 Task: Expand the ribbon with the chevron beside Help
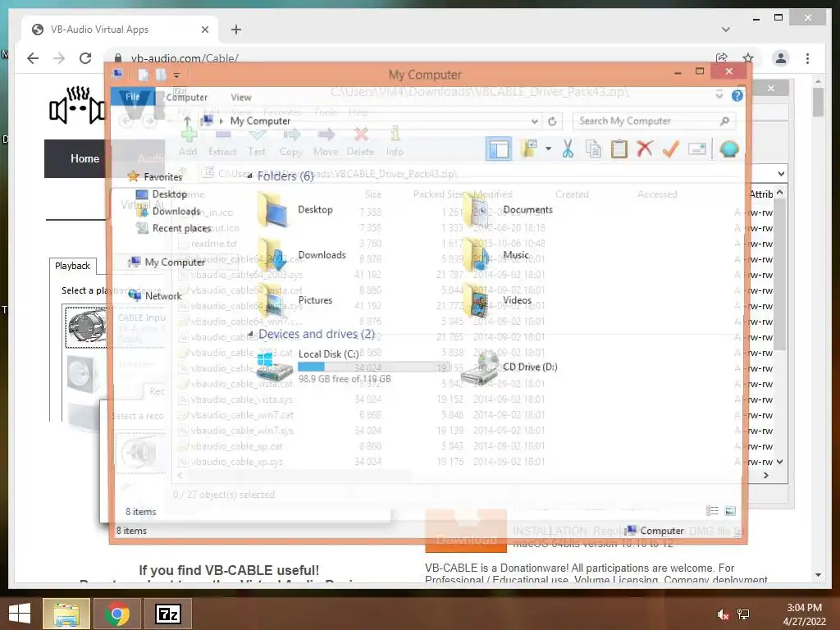pos(719,95)
